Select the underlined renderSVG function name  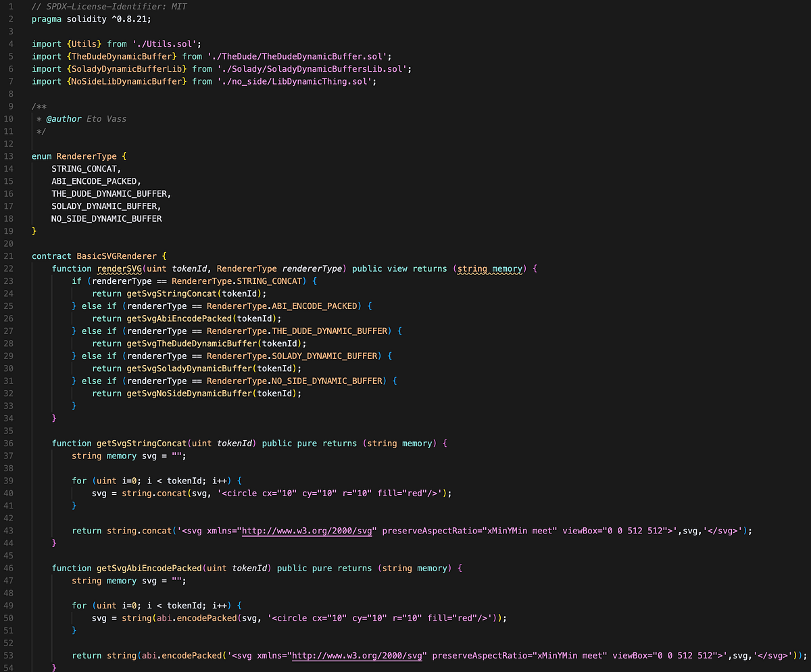point(119,268)
